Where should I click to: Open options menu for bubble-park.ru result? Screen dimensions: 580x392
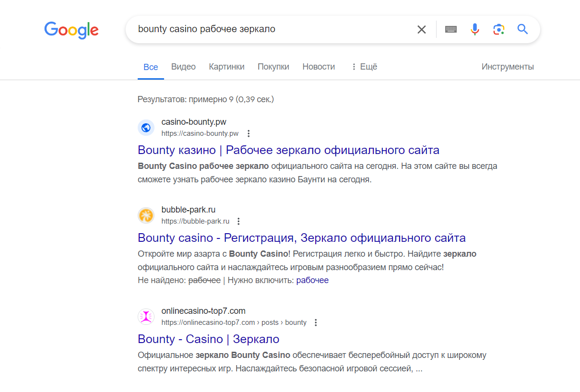239,221
